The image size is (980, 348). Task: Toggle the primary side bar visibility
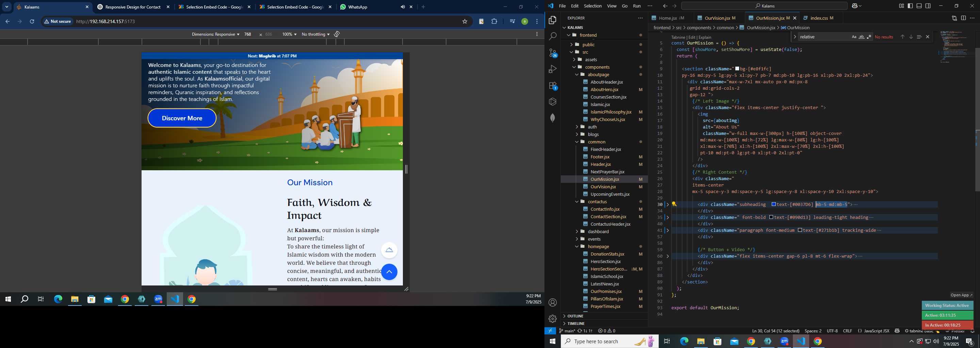pyautogui.click(x=910, y=6)
